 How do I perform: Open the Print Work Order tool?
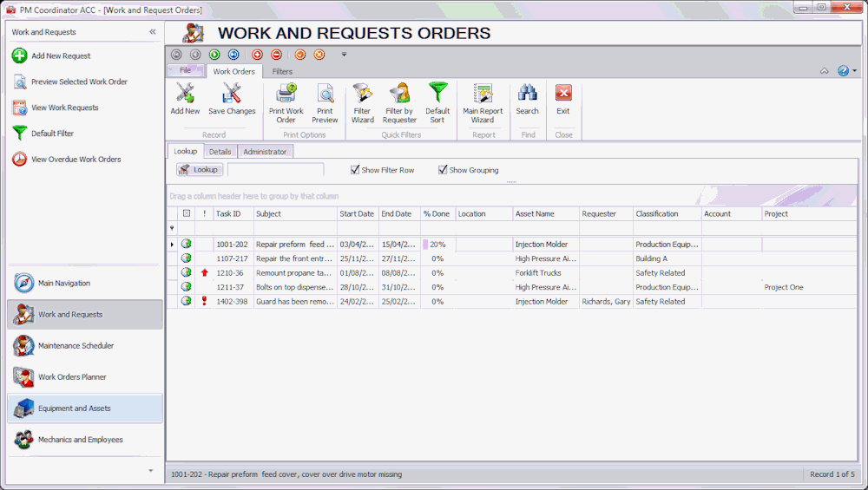click(286, 95)
